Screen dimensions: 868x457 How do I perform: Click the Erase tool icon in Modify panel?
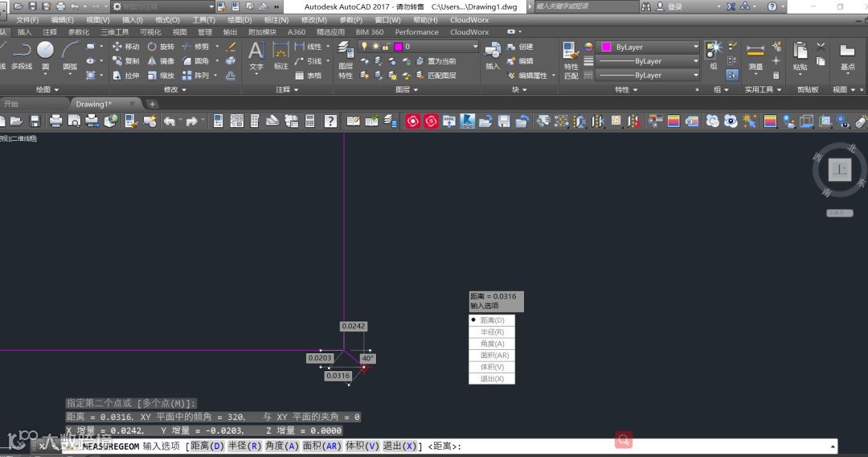pyautogui.click(x=231, y=47)
